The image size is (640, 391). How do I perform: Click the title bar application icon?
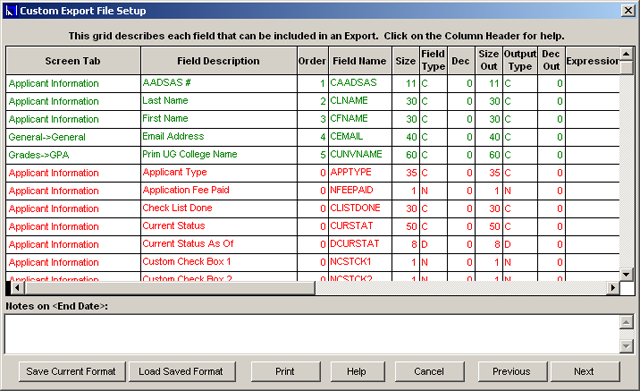click(11, 11)
